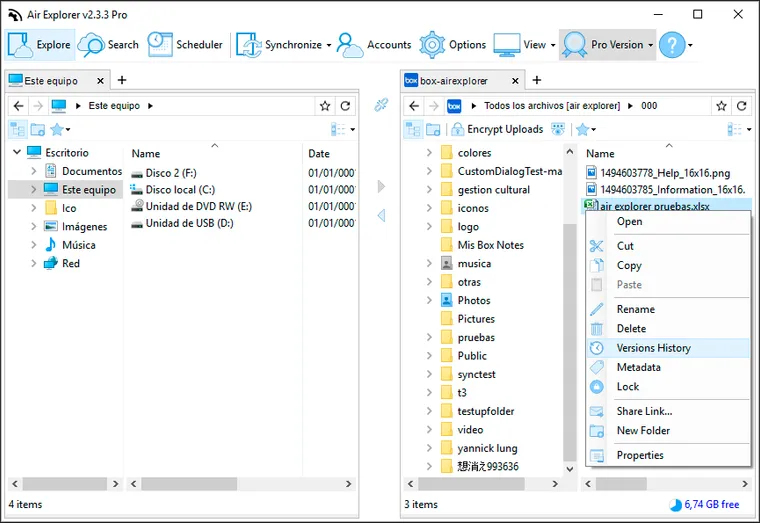This screenshot has width=760, height=523.
Task: Choose Metadata from context menu
Action: click(668, 367)
